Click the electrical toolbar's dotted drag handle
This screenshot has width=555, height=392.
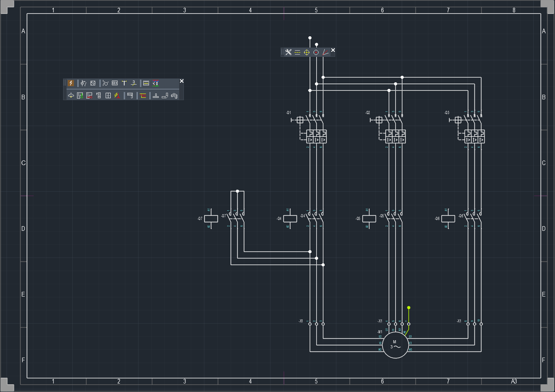pyautogui.click(x=65, y=83)
